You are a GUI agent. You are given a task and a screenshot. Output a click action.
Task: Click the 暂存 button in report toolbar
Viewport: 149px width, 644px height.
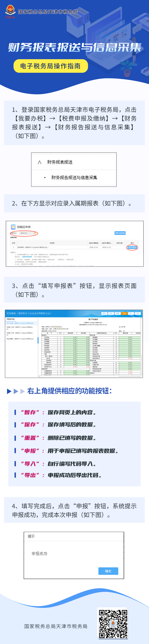pyautogui.click(x=104, y=313)
